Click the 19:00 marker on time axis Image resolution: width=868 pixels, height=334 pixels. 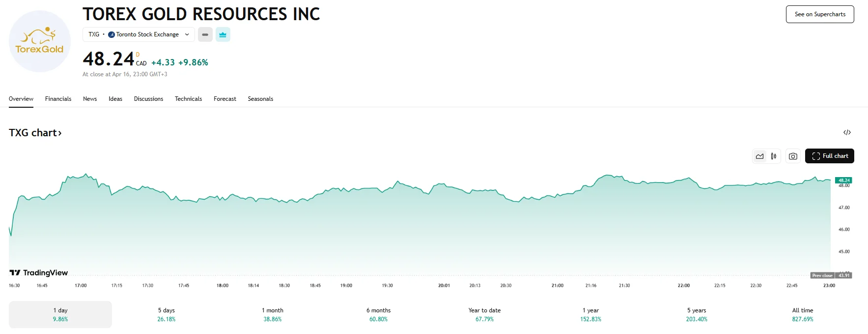coord(346,285)
